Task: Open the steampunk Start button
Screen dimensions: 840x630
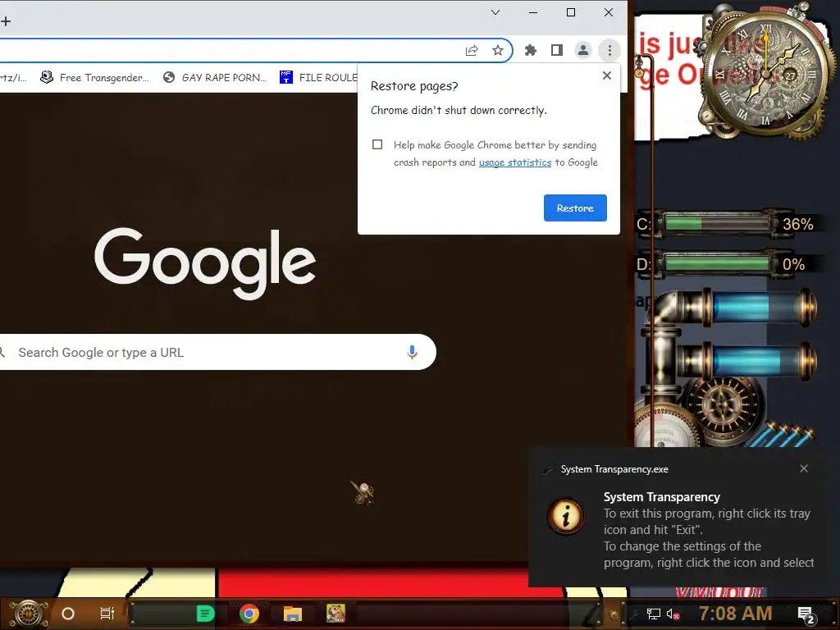Action: tap(29, 614)
